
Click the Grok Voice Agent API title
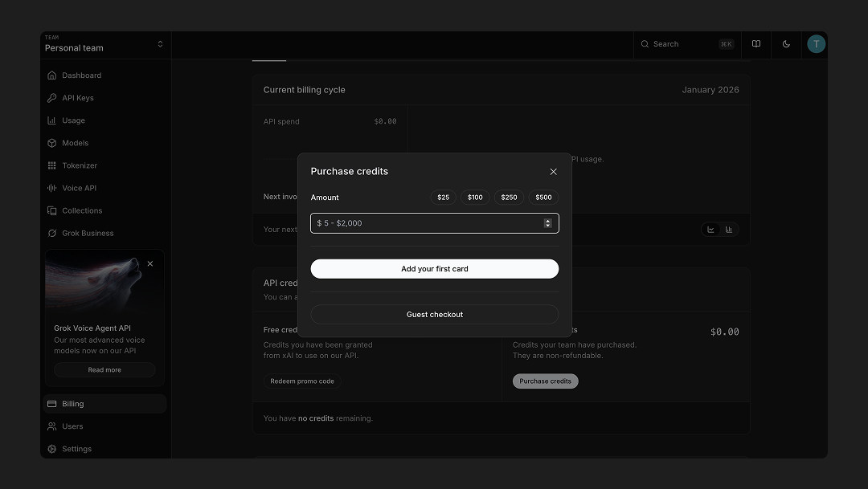click(x=92, y=328)
